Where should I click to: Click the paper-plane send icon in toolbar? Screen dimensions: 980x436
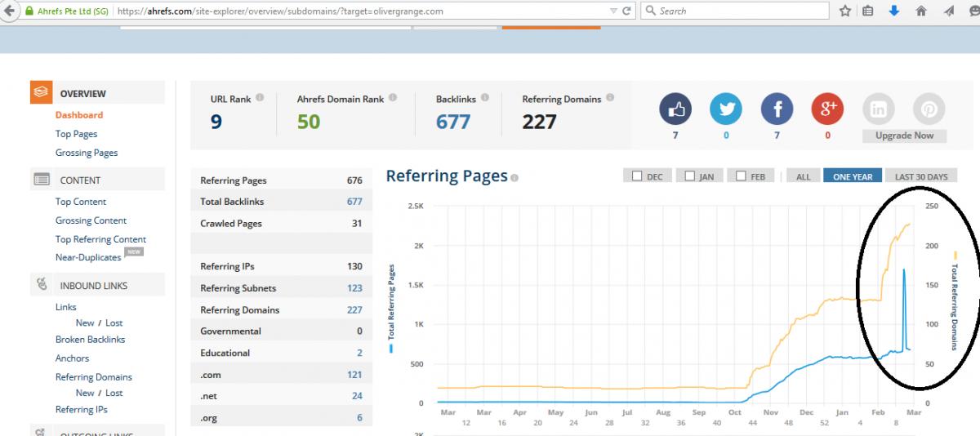948,11
